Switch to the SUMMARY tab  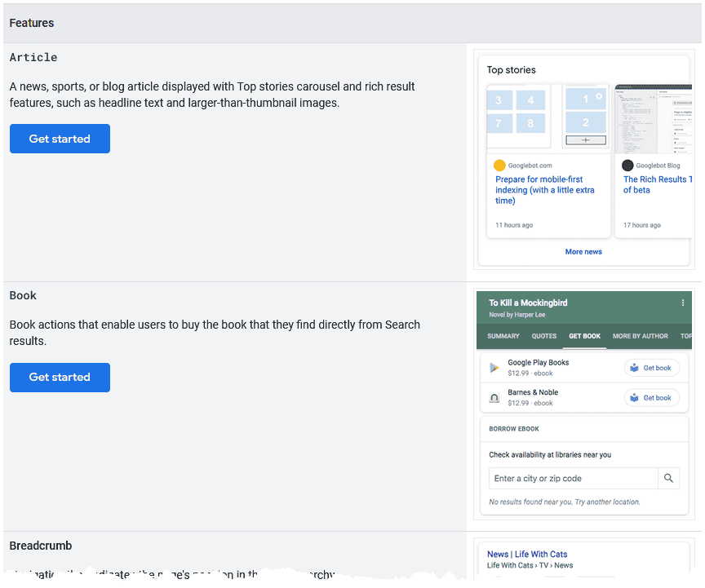(503, 336)
